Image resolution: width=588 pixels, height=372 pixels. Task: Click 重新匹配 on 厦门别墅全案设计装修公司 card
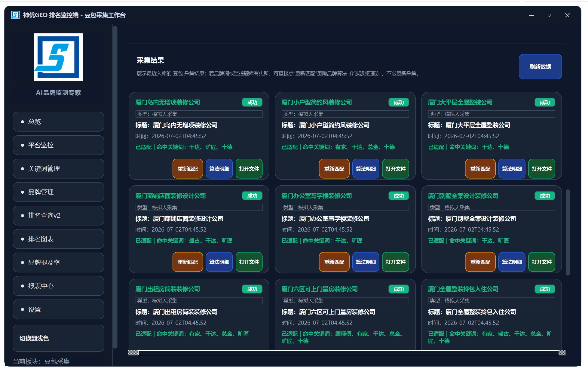tap(480, 262)
